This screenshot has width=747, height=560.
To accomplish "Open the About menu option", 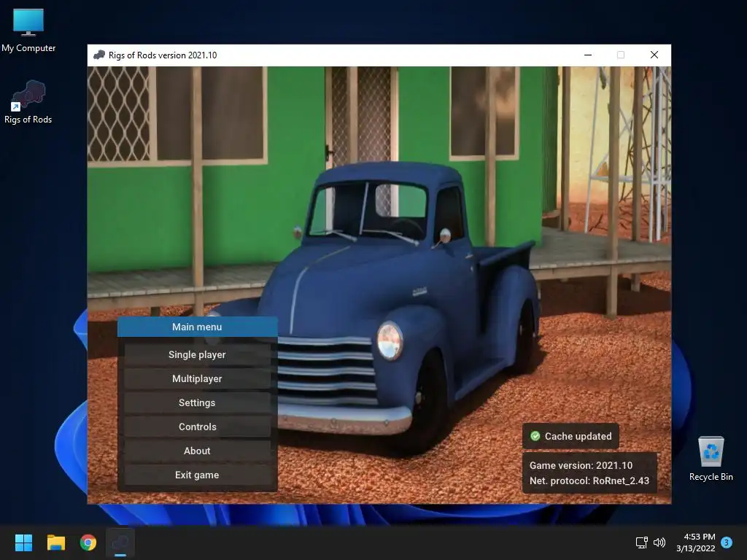I will [197, 451].
